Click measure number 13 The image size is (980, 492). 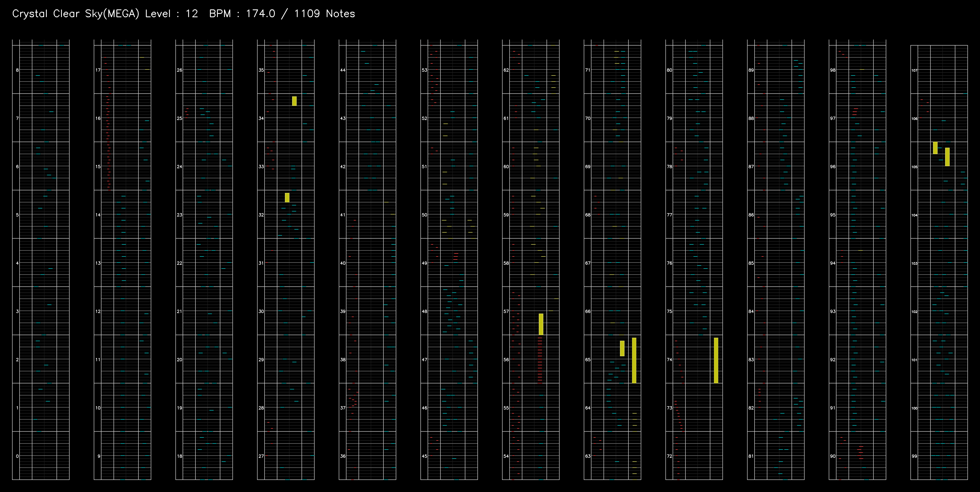point(98,263)
